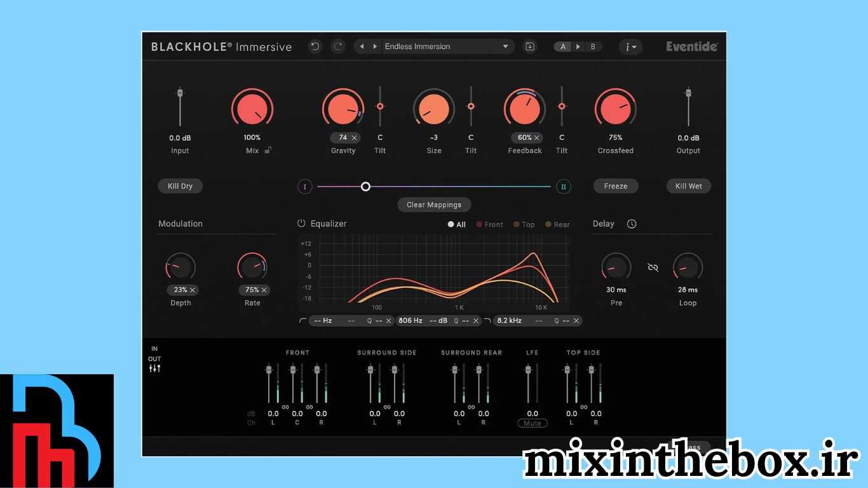Clear the Depth 23% mapping X

[193, 290]
